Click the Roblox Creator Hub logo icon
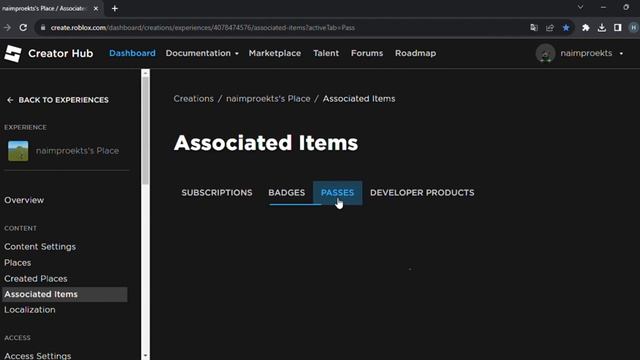 [x=13, y=53]
